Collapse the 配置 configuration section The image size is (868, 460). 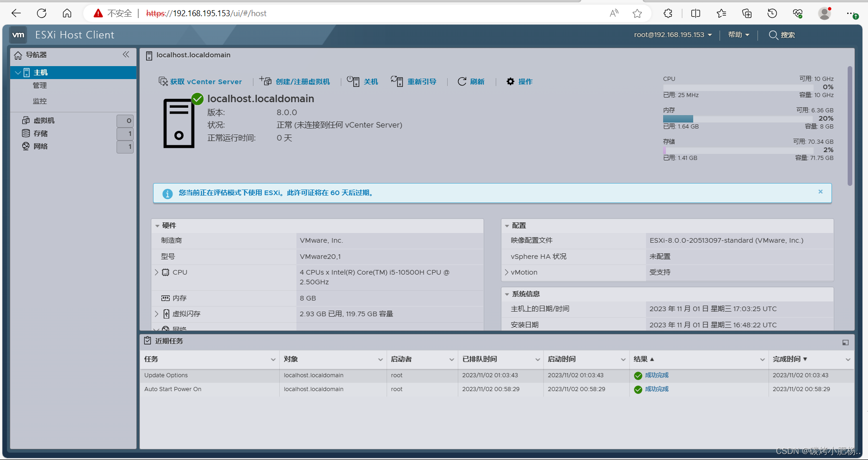tap(507, 226)
